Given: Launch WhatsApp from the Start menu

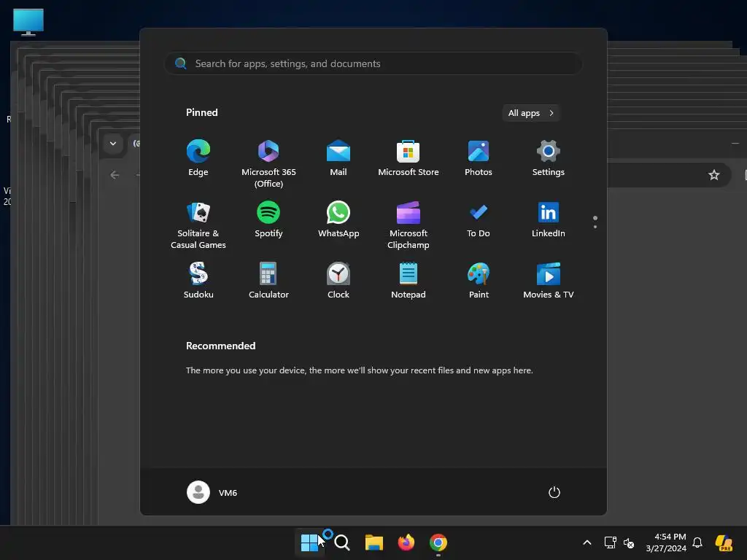Looking at the screenshot, I should (338, 219).
